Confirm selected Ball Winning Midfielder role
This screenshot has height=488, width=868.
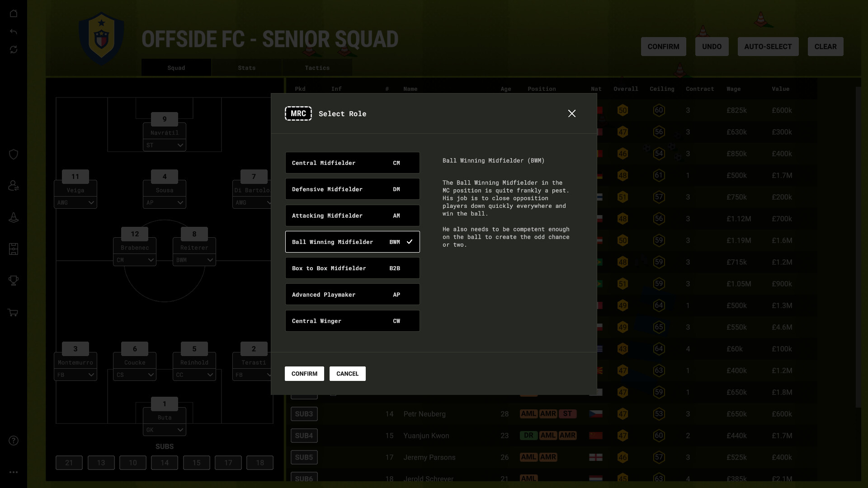(303, 373)
